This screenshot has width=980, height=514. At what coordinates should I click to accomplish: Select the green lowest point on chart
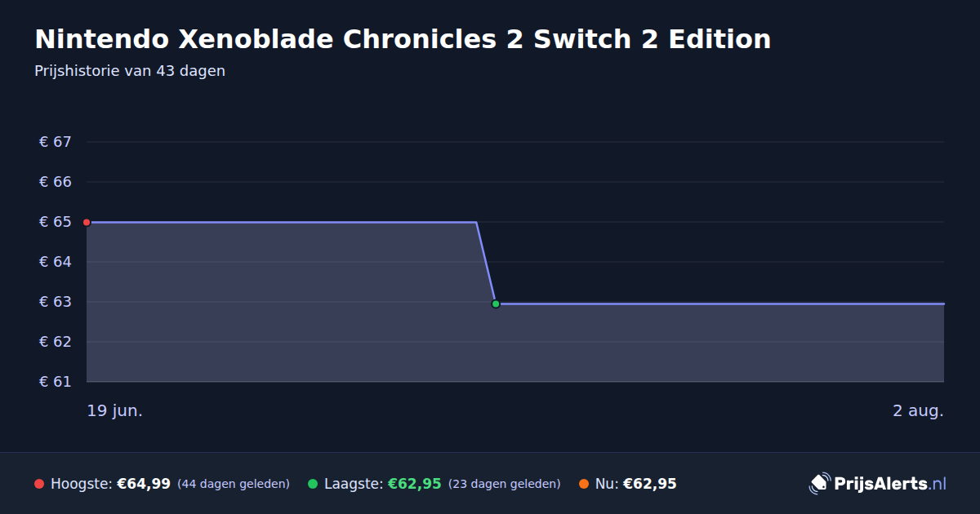(x=496, y=304)
